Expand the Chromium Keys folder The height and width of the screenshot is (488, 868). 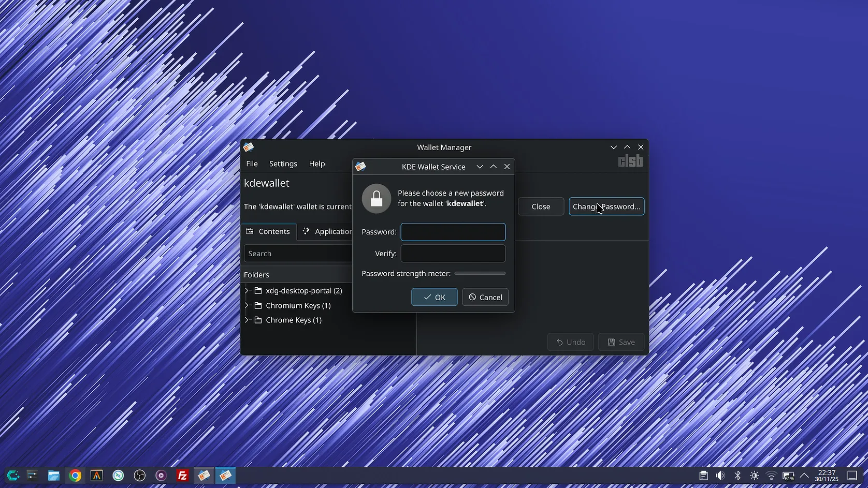[x=247, y=305]
